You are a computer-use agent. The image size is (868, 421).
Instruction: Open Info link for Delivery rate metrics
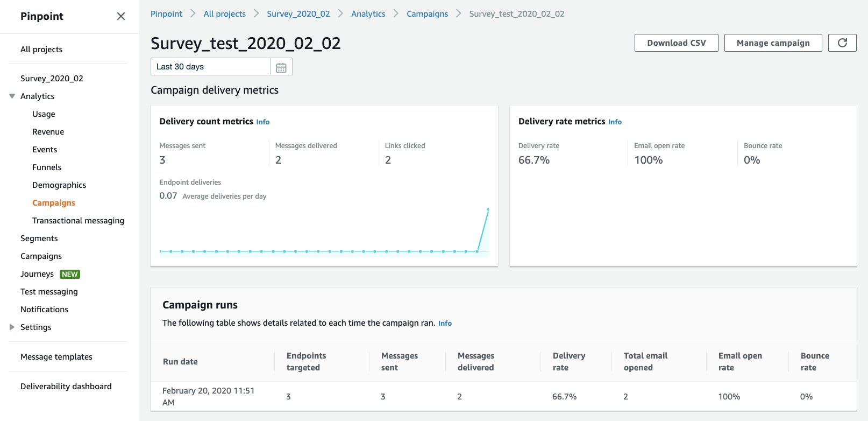615,122
